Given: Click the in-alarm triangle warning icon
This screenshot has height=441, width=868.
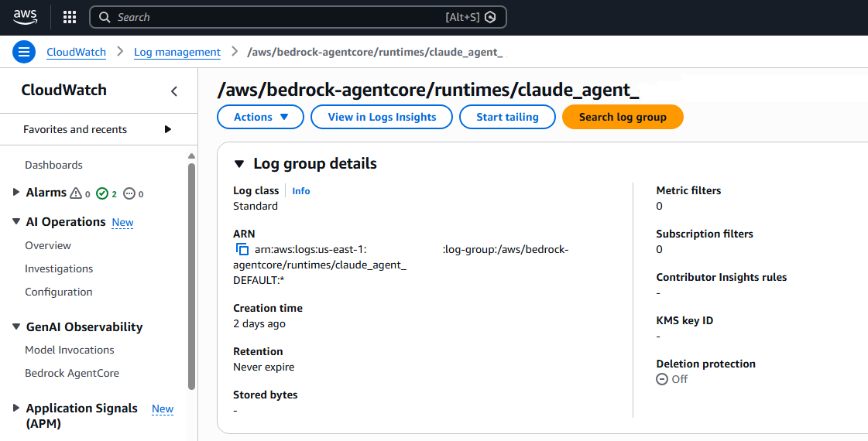Looking at the screenshot, I should tap(76, 193).
